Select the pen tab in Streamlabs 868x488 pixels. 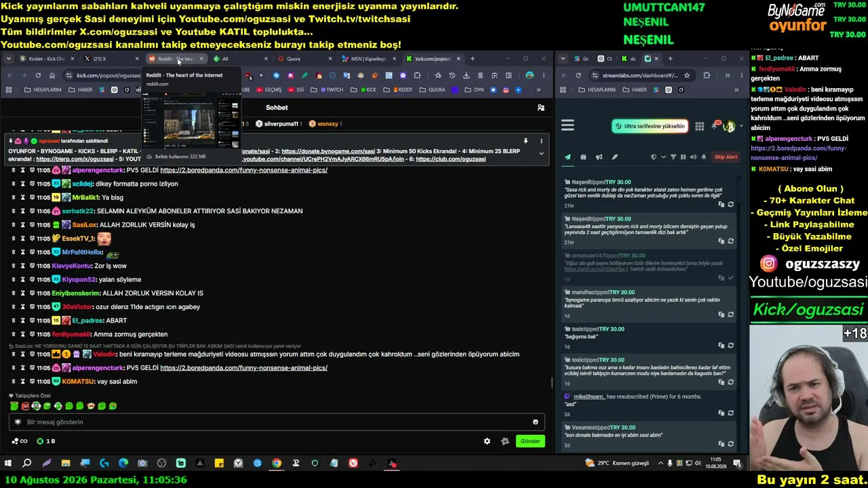pos(614,157)
